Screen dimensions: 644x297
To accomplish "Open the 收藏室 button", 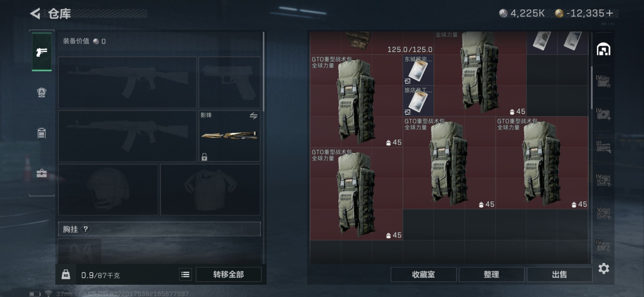I will tap(423, 275).
